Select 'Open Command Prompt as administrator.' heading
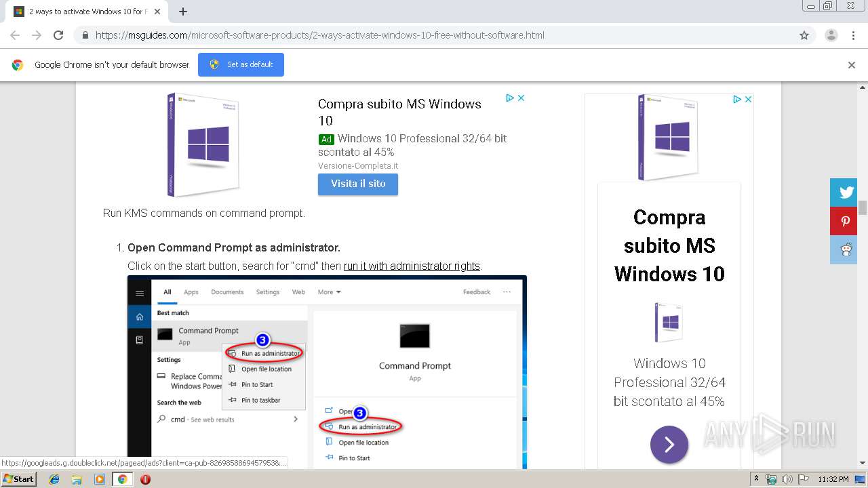The width and height of the screenshot is (868, 488). coord(234,247)
